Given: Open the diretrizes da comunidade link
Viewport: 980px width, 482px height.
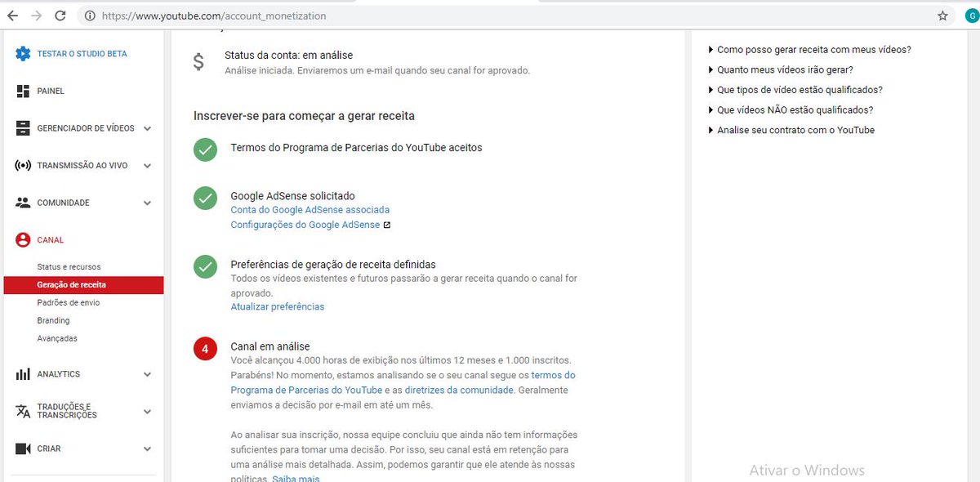Looking at the screenshot, I should click(x=459, y=391).
